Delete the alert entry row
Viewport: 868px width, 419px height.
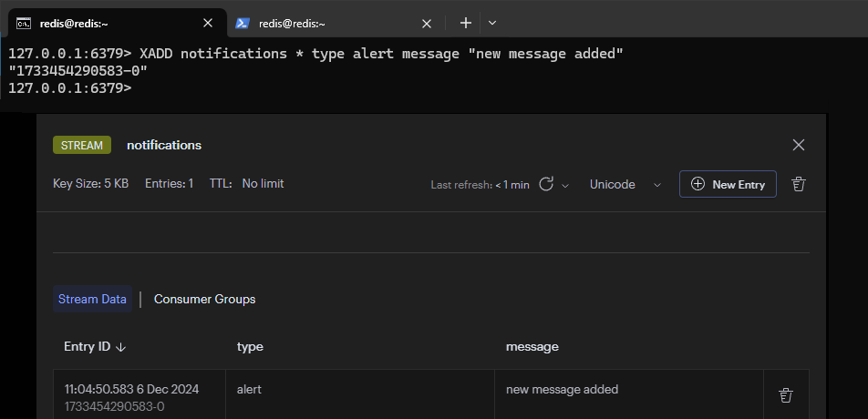point(785,395)
